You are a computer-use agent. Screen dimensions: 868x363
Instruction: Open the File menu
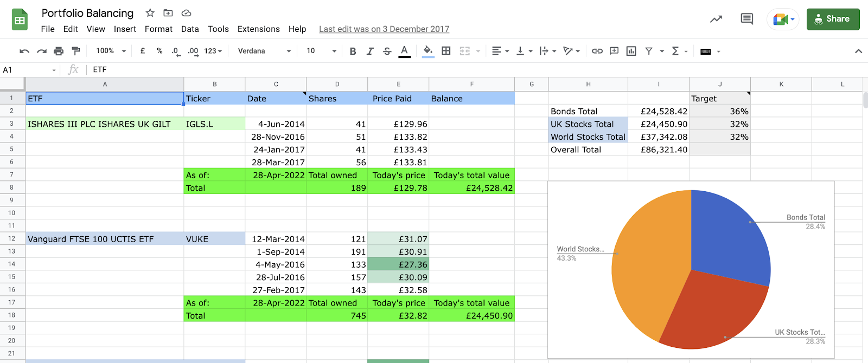(48, 29)
